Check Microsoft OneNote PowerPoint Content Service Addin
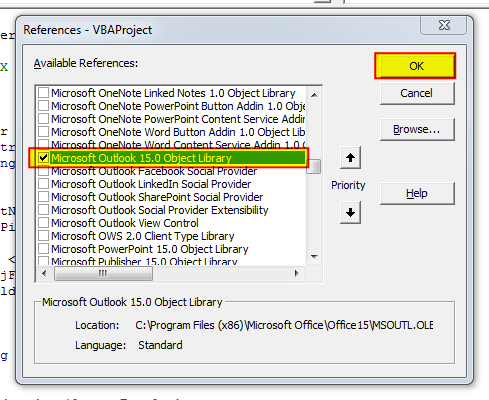Image resolution: width=489 pixels, height=400 pixels. [43, 119]
